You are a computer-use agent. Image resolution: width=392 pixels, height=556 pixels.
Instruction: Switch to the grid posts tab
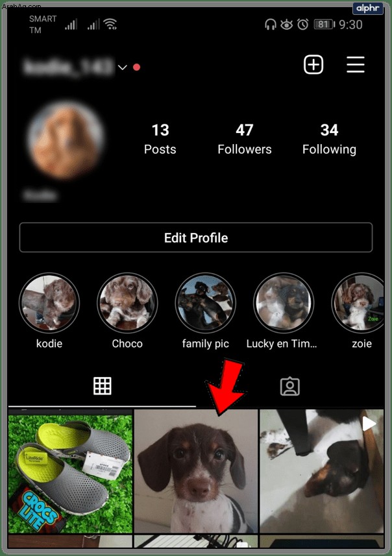(x=102, y=386)
